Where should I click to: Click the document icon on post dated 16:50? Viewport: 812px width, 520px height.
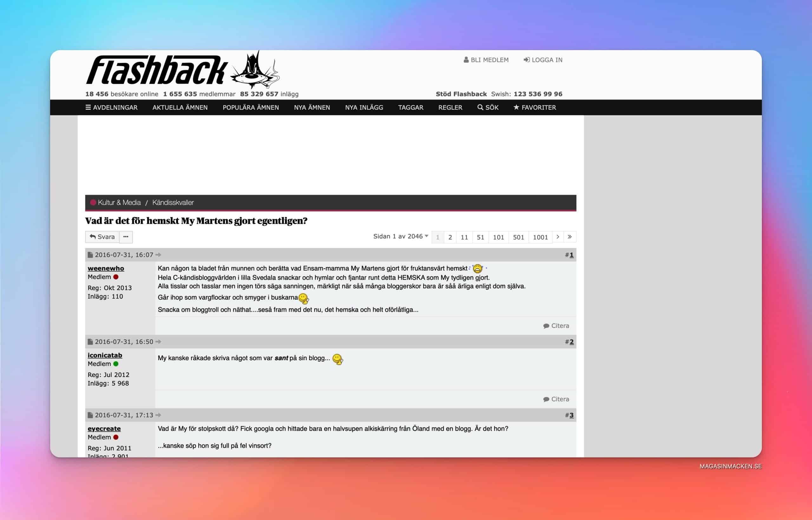(x=90, y=342)
